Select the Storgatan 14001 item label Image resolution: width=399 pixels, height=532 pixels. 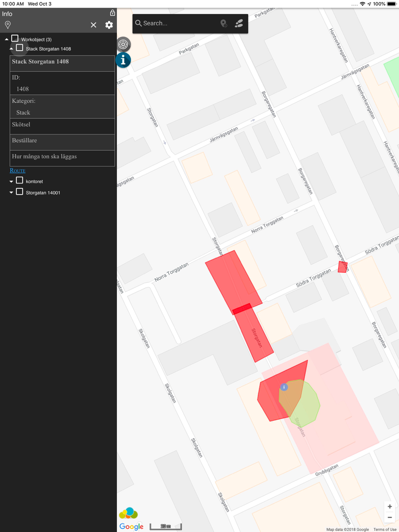pyautogui.click(x=43, y=193)
